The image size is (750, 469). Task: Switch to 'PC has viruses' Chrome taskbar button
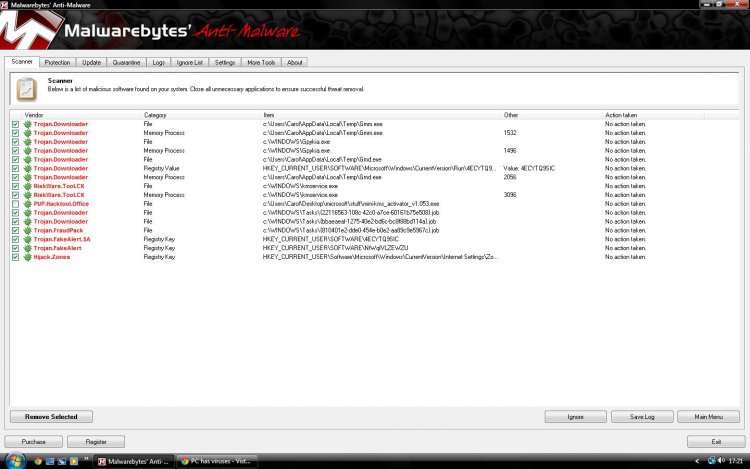click(x=217, y=461)
